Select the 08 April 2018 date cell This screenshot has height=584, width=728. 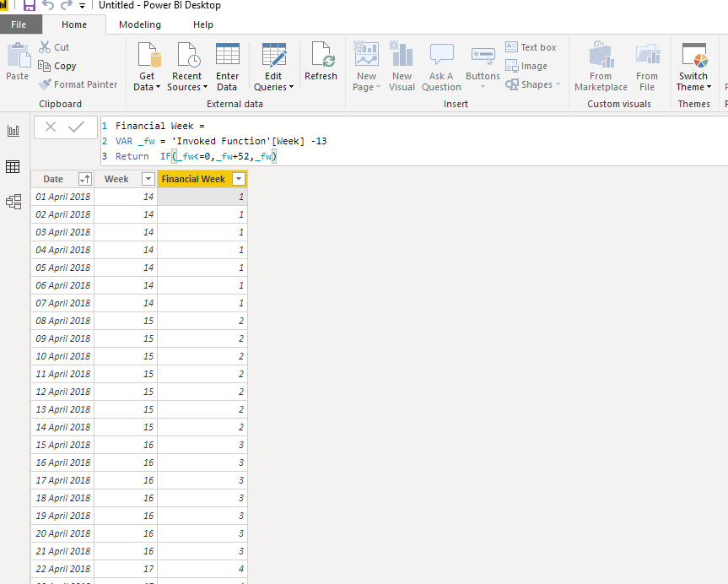click(x=62, y=321)
